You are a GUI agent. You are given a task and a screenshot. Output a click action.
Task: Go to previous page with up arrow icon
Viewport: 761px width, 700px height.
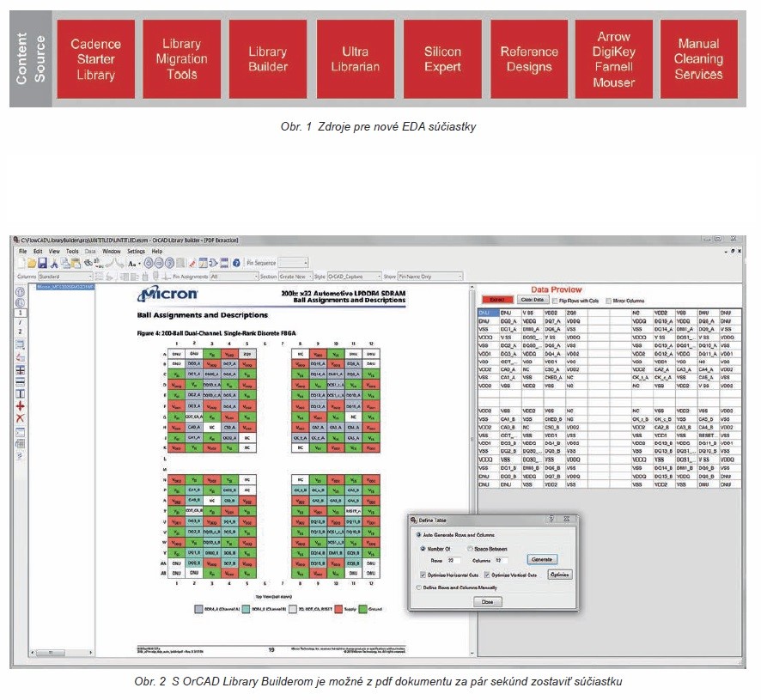(20, 292)
